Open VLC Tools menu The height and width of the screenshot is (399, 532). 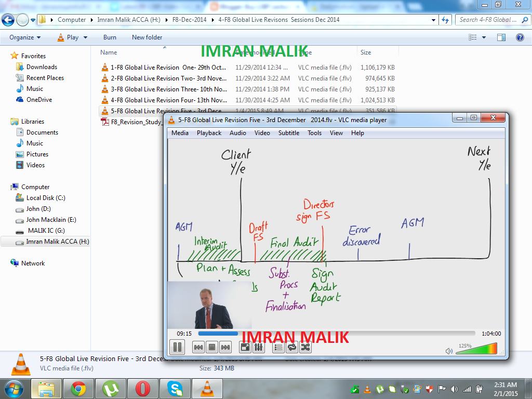314,133
